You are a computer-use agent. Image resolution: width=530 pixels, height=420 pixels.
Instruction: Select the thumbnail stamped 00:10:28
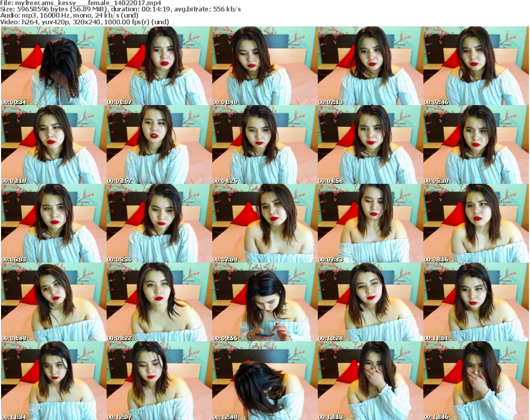click(x=370, y=302)
